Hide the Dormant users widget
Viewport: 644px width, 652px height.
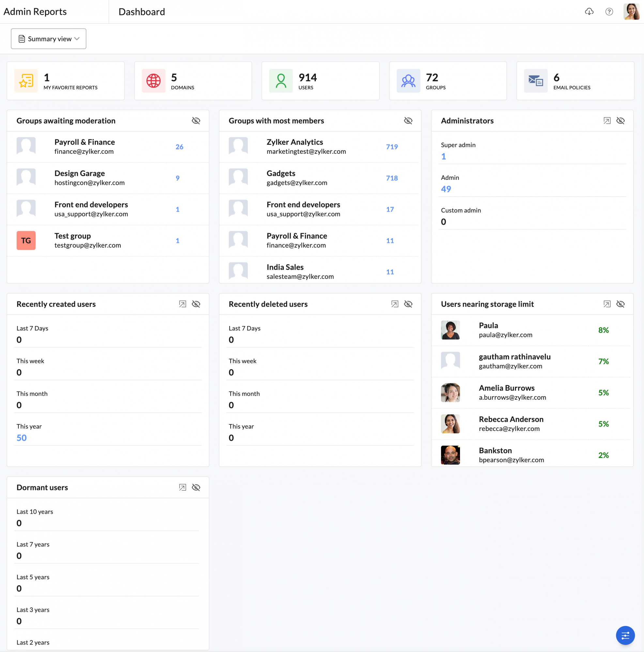tap(196, 487)
